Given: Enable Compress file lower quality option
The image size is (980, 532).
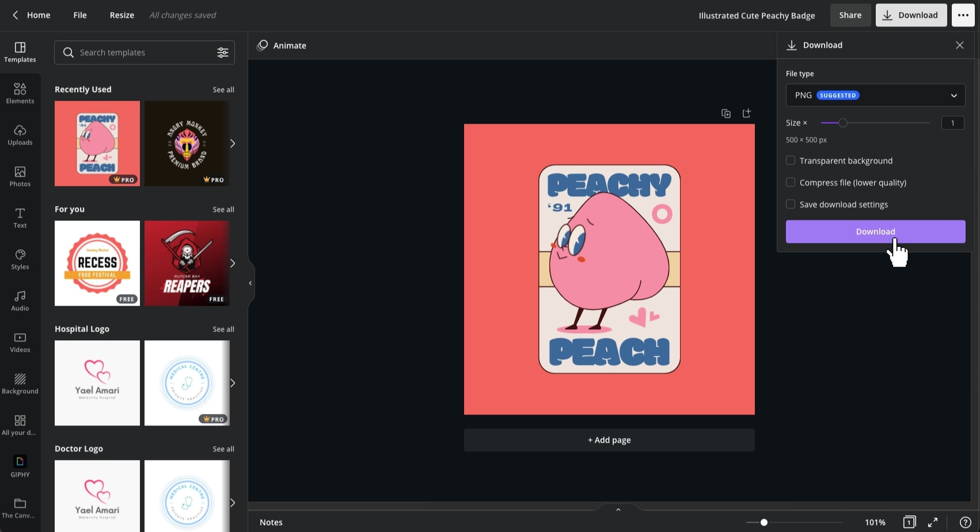Looking at the screenshot, I should (x=791, y=182).
